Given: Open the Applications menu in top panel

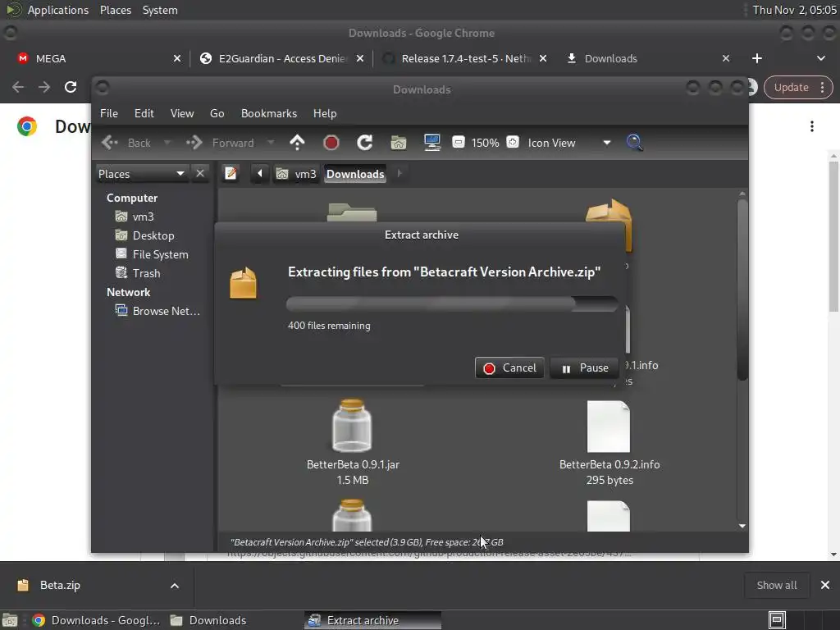Looking at the screenshot, I should 58,10.
